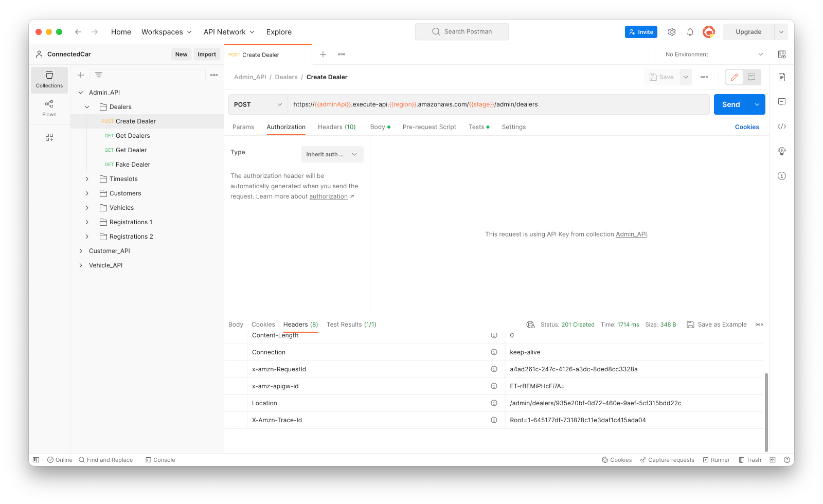Show info for the Location header
The height and width of the screenshot is (504, 823).
click(x=494, y=403)
